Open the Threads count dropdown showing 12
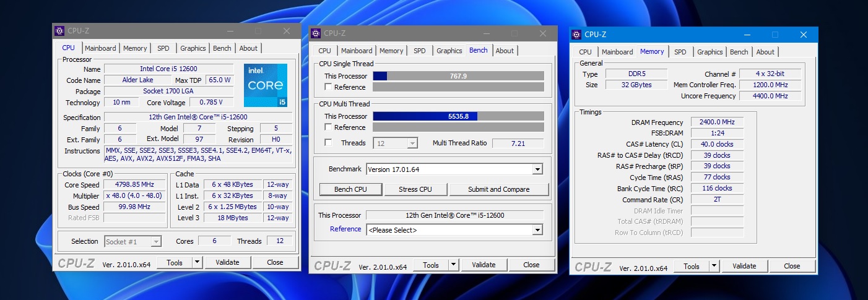 tap(395, 143)
